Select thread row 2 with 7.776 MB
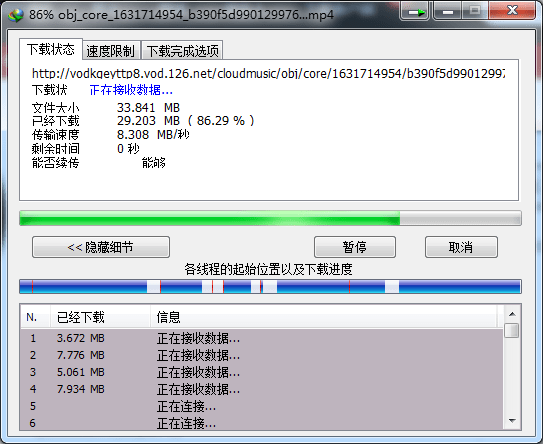The image size is (543, 444). 261,355
